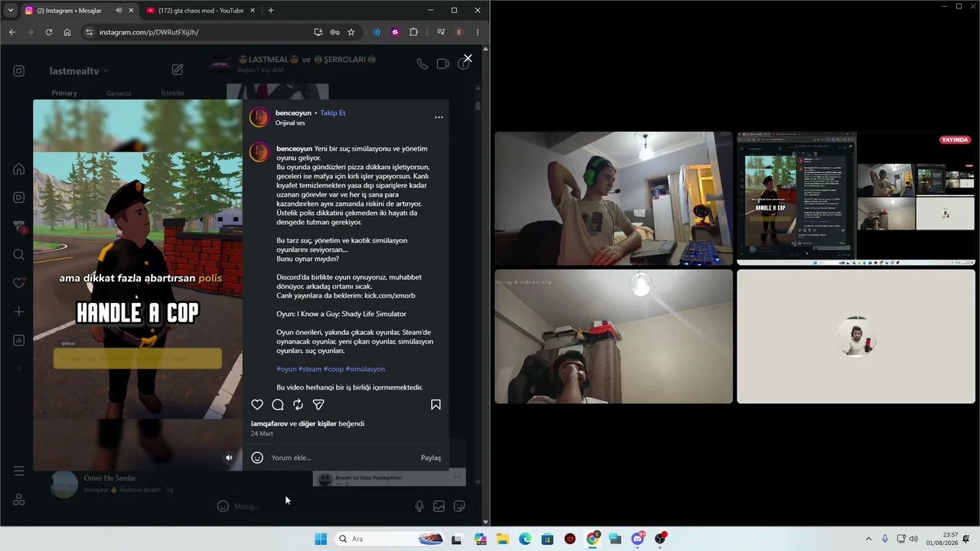The width and height of the screenshot is (980, 551).
Task: View site information beside the address bar
Action: coord(89,32)
